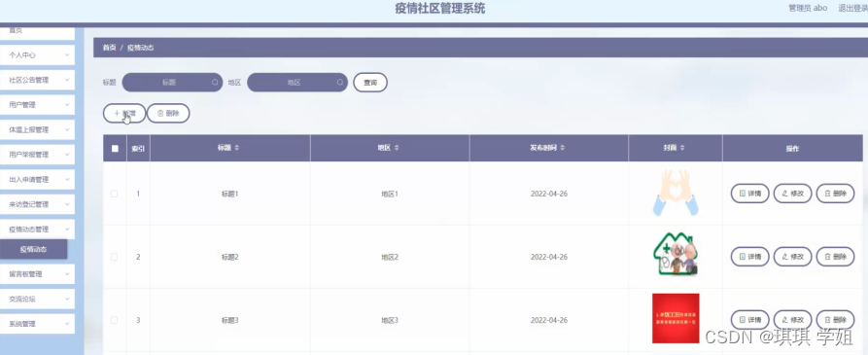Click the search icon in 标题 field

point(215,83)
